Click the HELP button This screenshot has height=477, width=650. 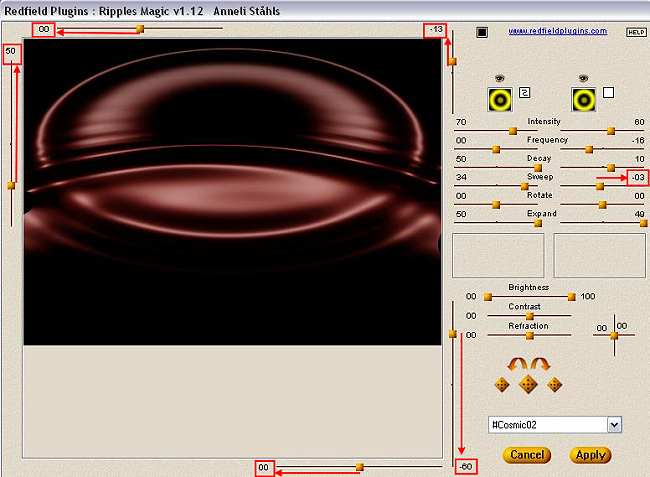tap(636, 32)
